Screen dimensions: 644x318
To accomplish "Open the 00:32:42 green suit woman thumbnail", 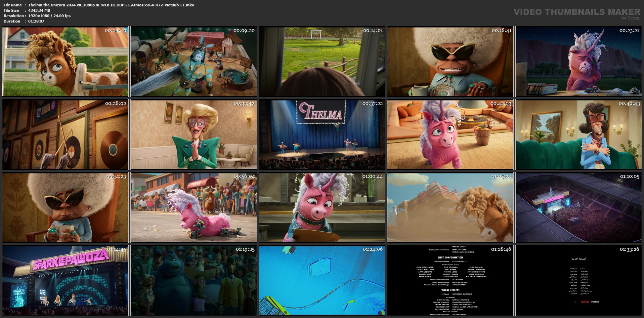I will coord(194,134).
